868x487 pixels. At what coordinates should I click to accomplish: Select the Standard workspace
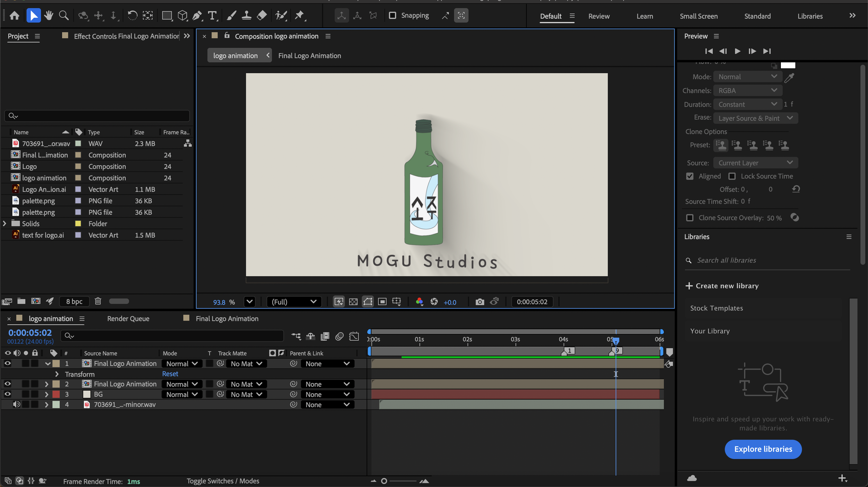pyautogui.click(x=757, y=16)
